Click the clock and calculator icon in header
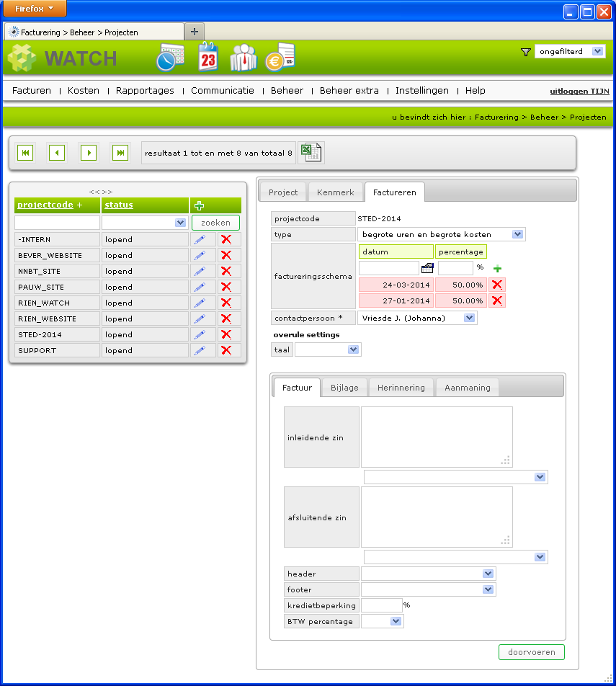The image size is (616, 686). 170,57
